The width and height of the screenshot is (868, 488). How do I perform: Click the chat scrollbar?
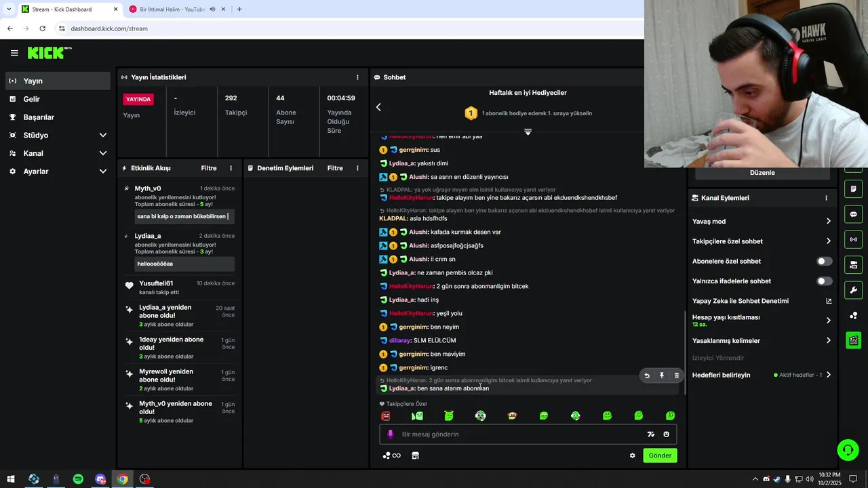pyautogui.click(x=684, y=353)
